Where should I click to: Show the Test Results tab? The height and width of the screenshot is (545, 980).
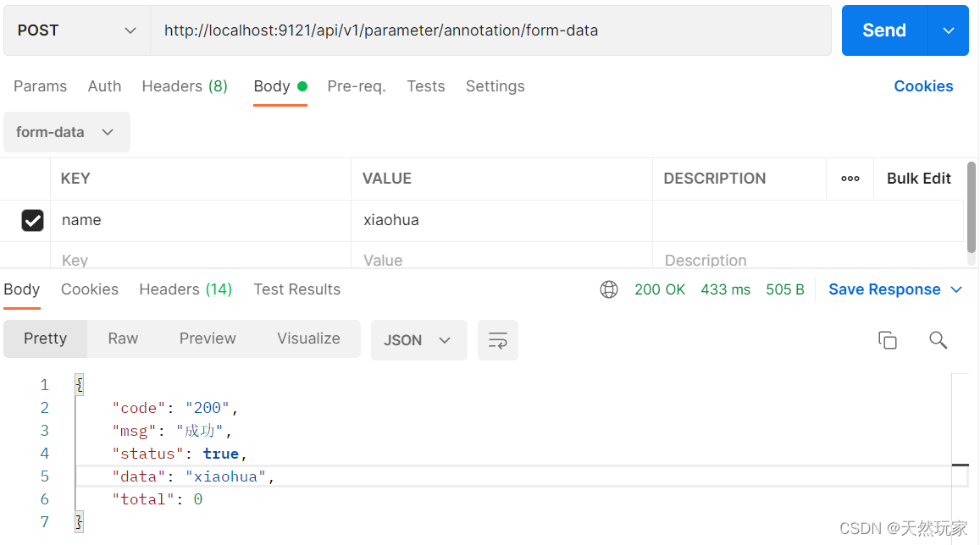(x=296, y=289)
